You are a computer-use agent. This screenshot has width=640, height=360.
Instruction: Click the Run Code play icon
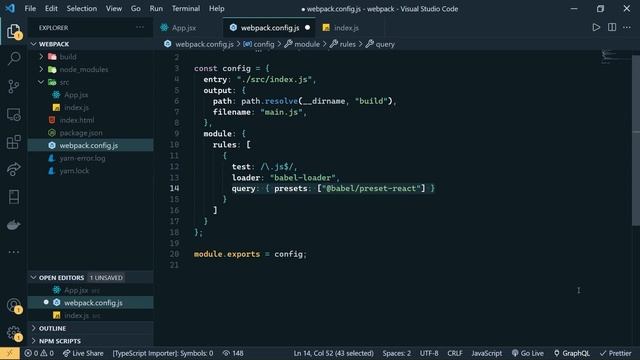pyautogui.click(x=596, y=27)
